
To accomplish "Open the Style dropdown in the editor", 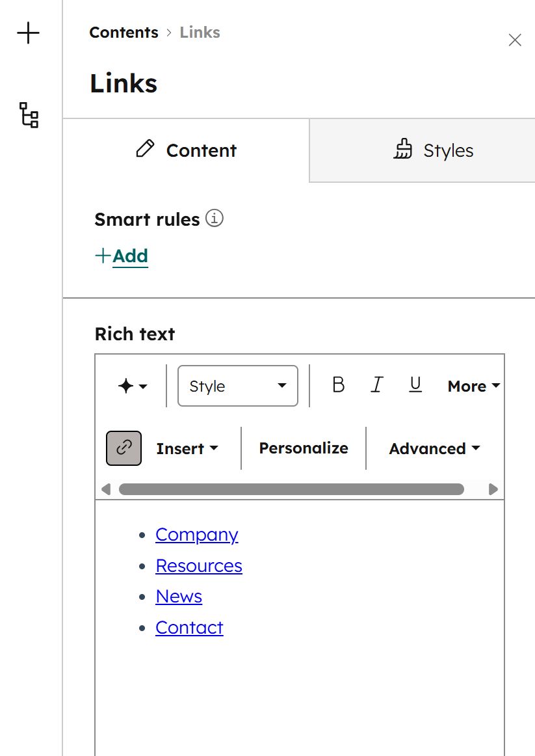I will click(237, 385).
